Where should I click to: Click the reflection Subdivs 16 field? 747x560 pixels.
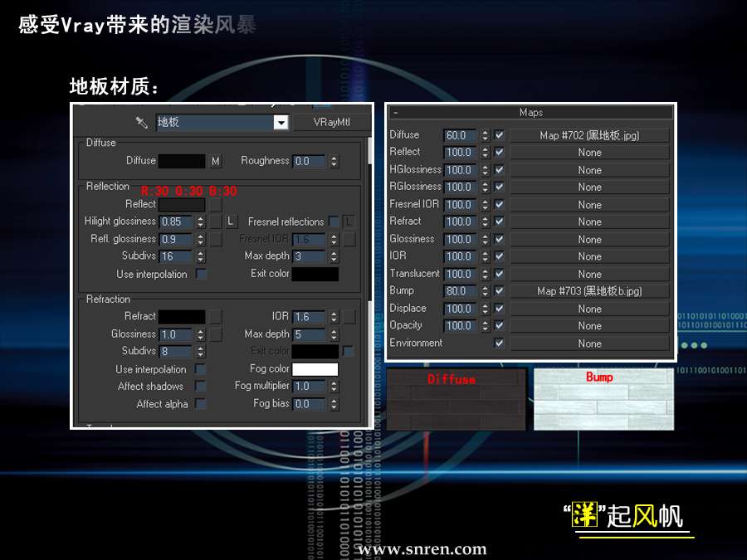coord(176,256)
